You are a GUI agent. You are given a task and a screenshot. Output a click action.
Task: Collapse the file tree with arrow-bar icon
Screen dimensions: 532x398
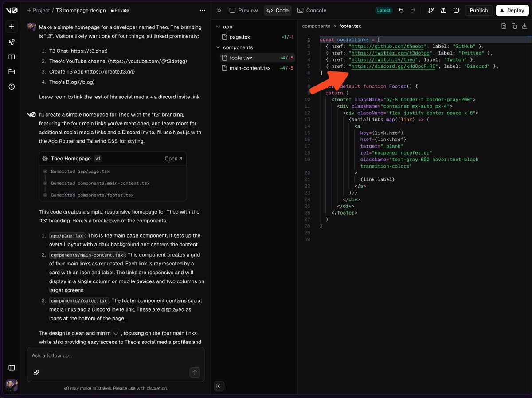click(219, 386)
